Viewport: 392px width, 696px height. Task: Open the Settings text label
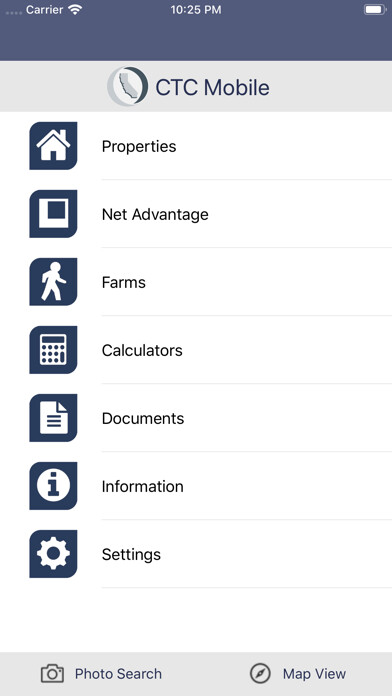point(131,554)
